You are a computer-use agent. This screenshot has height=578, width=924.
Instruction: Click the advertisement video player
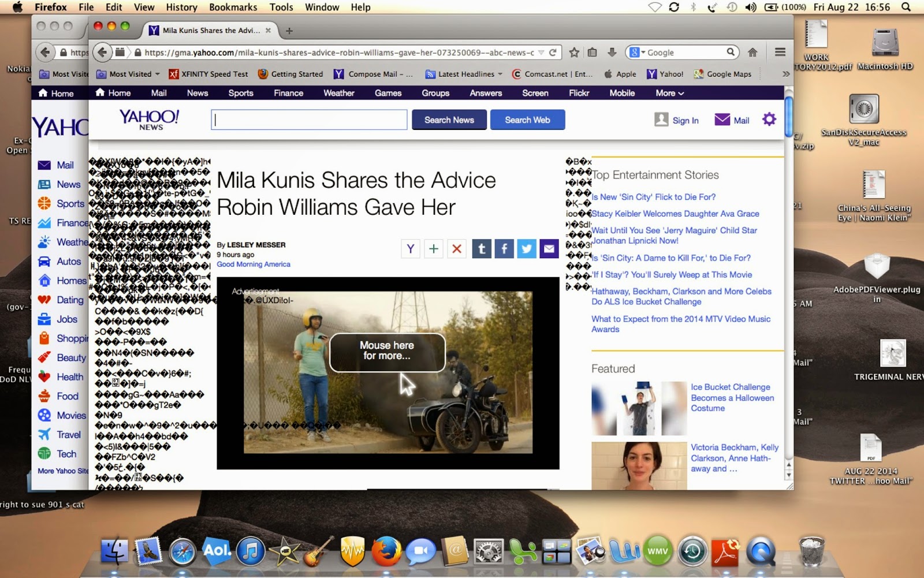click(388, 373)
